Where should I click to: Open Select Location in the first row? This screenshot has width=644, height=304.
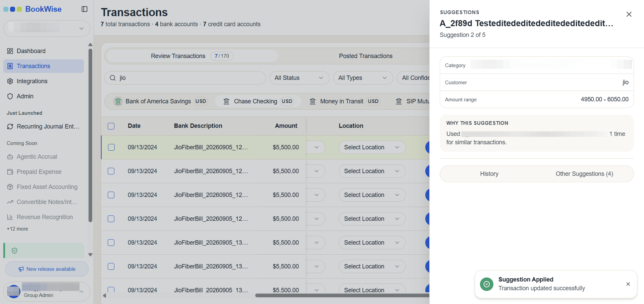click(x=372, y=147)
